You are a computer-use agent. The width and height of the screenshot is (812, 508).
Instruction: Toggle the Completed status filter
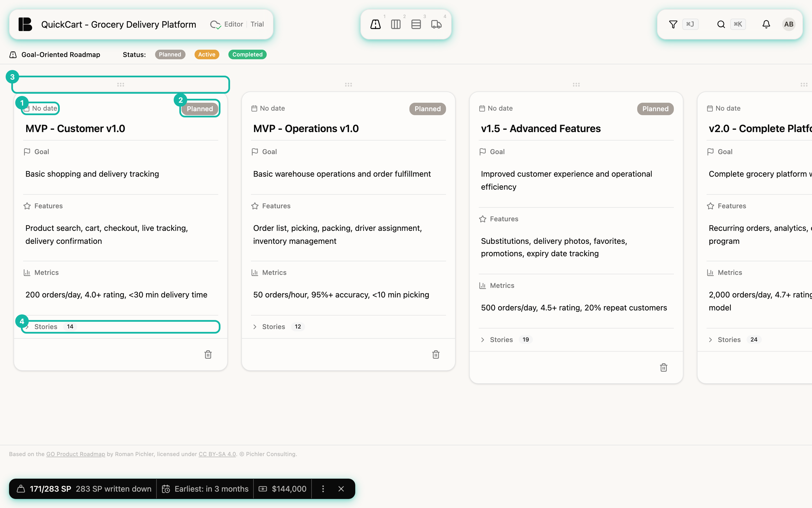(x=248, y=54)
